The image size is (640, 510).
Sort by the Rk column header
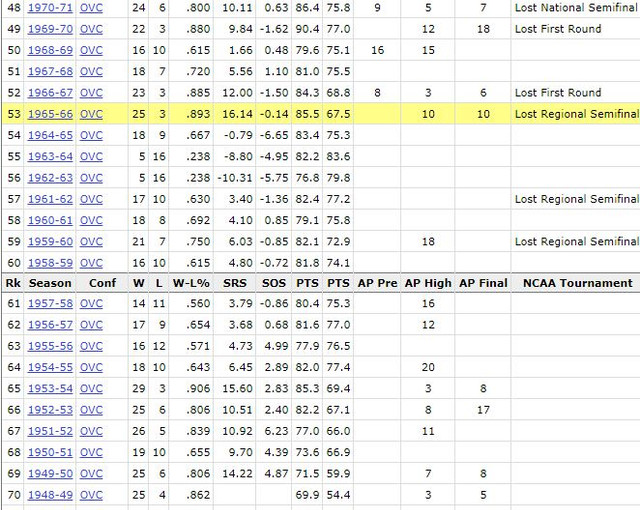pos(13,283)
